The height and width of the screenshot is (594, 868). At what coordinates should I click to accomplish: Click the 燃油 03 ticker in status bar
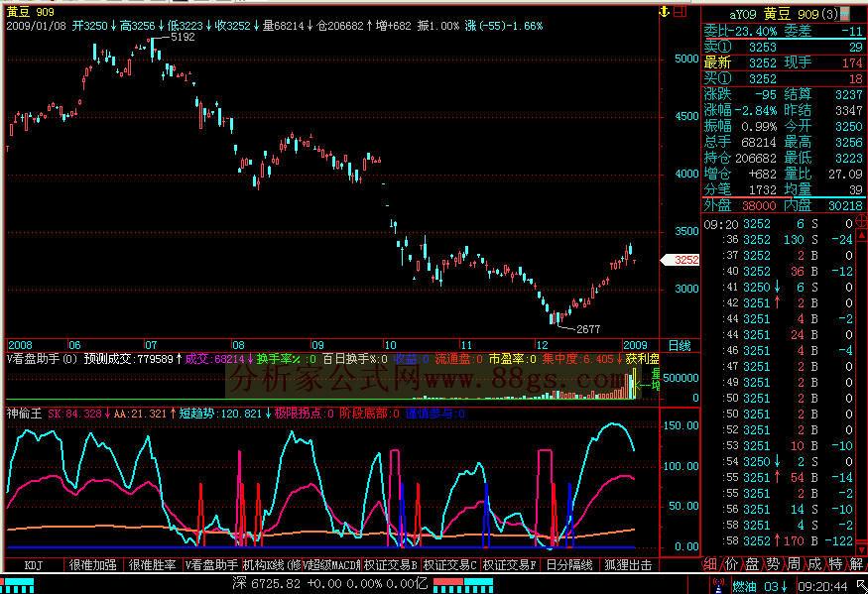tap(760, 586)
